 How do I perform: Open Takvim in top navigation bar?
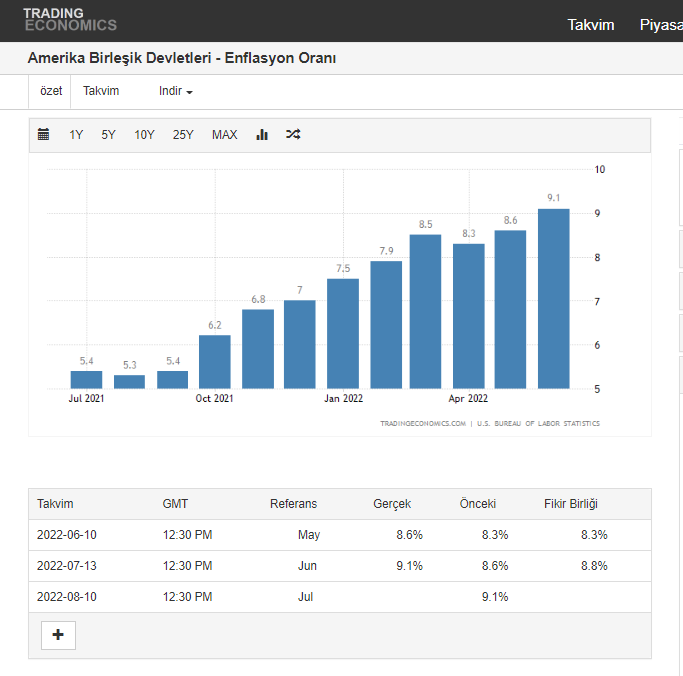591,25
